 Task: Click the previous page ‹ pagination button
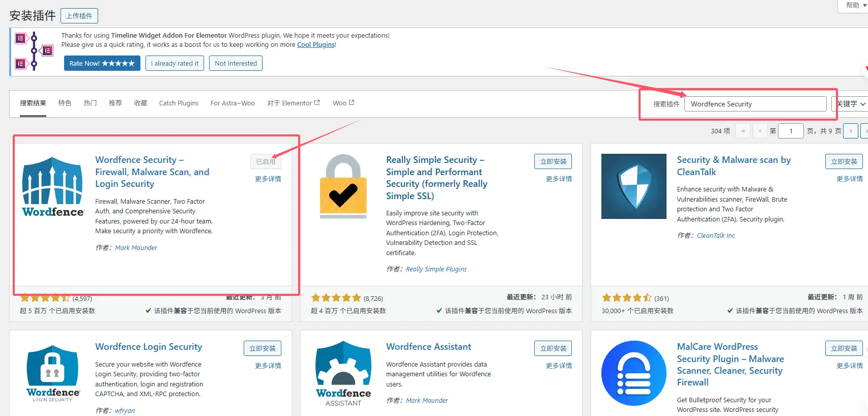(x=760, y=131)
